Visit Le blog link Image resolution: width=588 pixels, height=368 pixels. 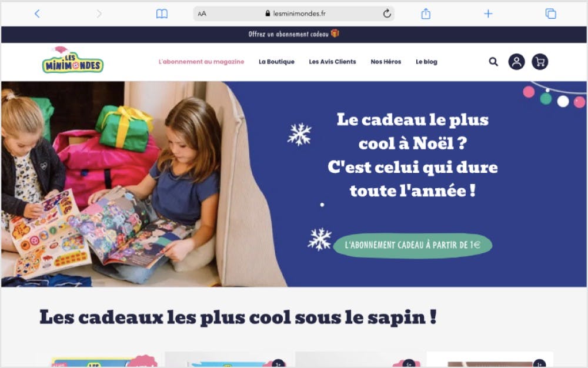(x=426, y=62)
